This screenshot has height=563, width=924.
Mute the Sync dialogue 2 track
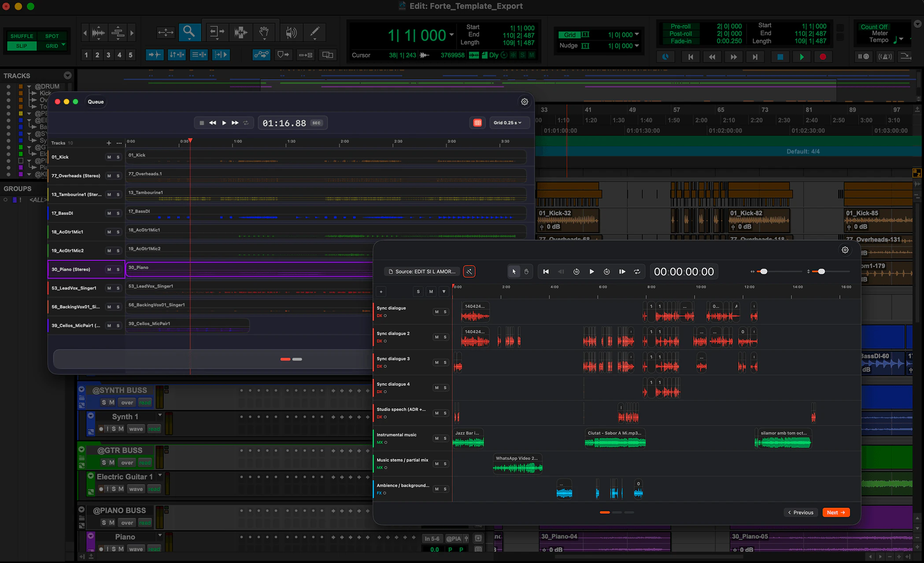(436, 337)
